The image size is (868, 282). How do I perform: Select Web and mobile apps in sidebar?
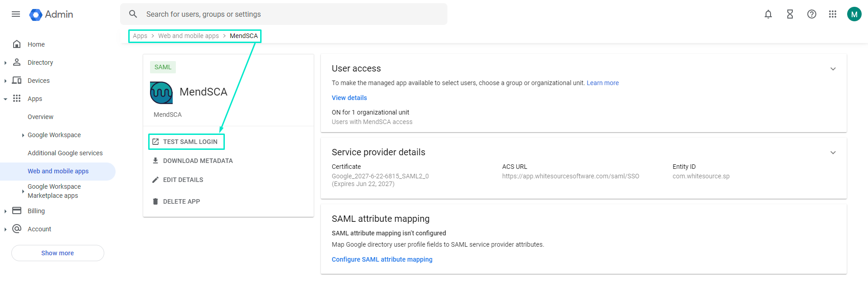[x=58, y=171]
